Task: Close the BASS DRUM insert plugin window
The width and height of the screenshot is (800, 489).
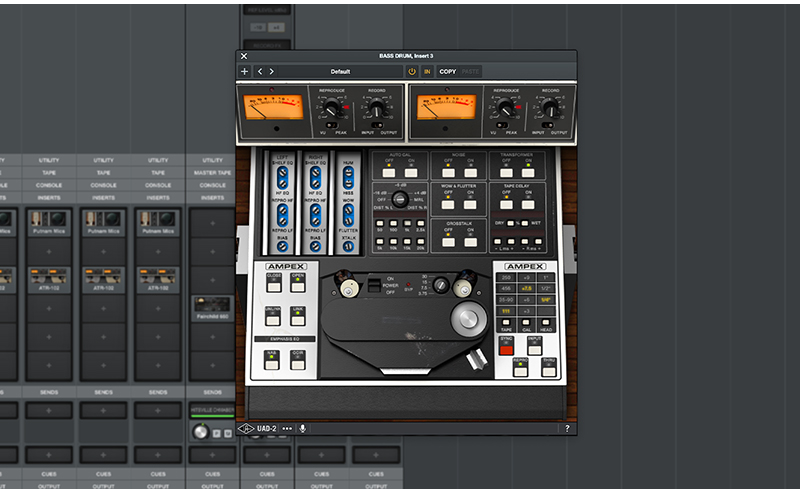Action: pyautogui.click(x=244, y=56)
